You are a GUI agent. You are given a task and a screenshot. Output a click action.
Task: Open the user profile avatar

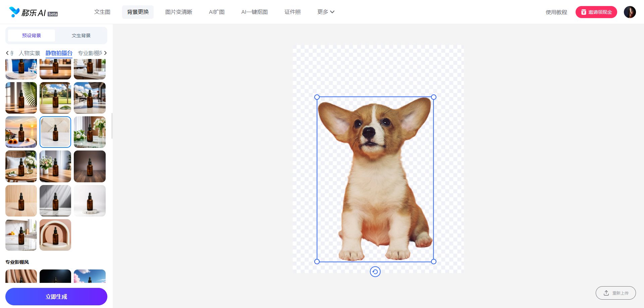630,12
